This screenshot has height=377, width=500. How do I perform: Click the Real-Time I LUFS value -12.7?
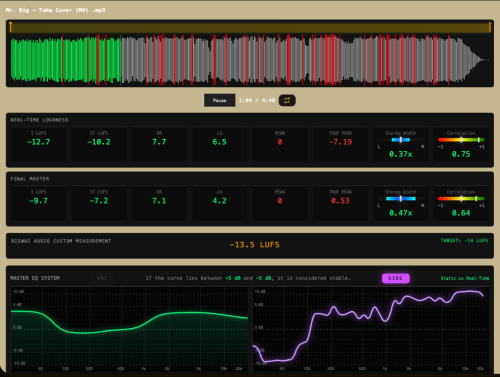coord(38,142)
